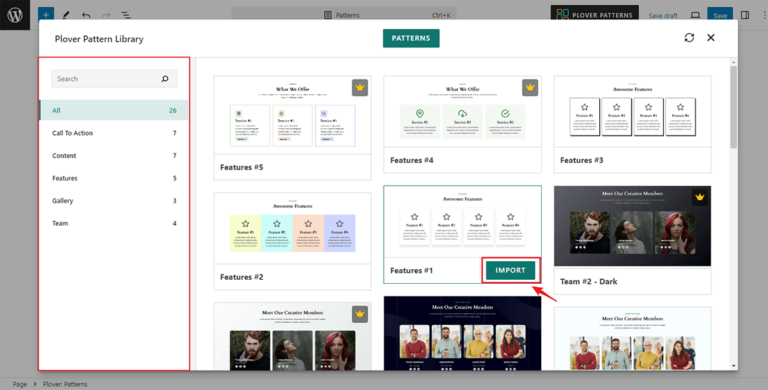Click the Page breadcrumb link
Viewport: 768px width, 390px height.
[20, 384]
